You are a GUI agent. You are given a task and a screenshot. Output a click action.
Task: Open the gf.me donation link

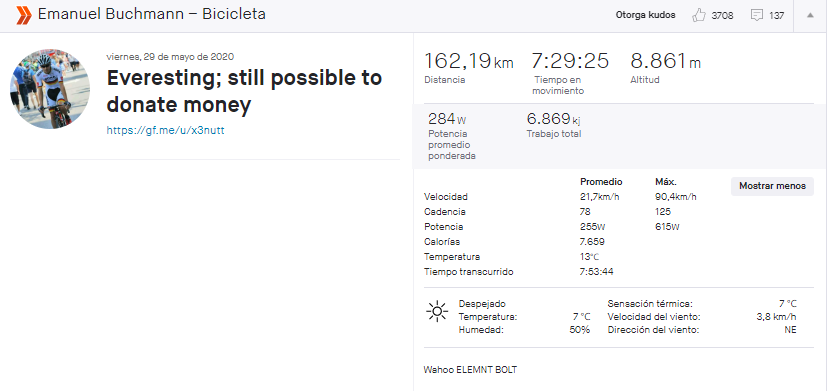click(165, 130)
